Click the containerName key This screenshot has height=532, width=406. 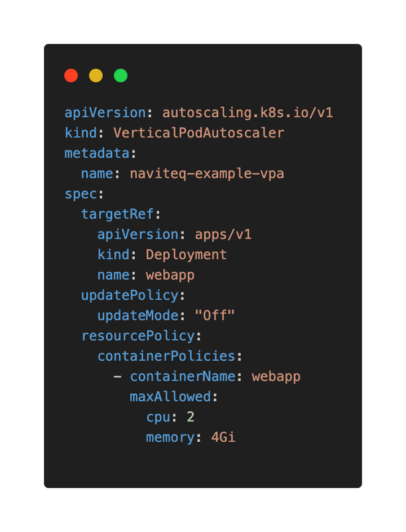coord(182,376)
